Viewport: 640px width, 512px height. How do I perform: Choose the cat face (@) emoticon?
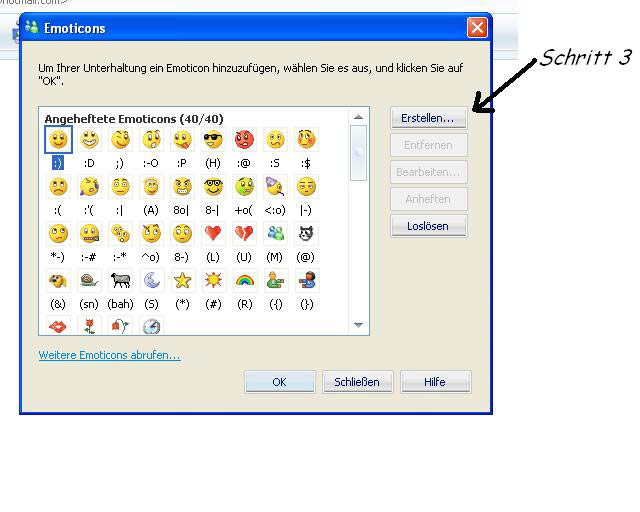click(x=306, y=234)
